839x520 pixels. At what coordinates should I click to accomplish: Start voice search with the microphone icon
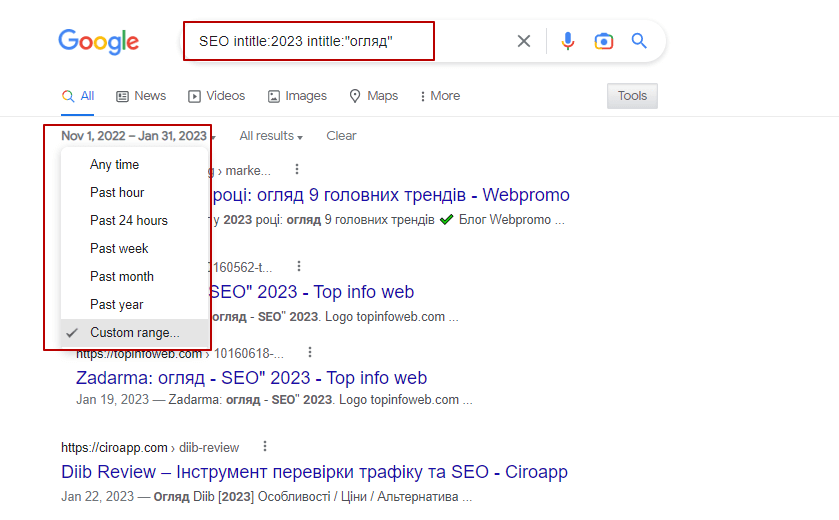[x=568, y=41]
